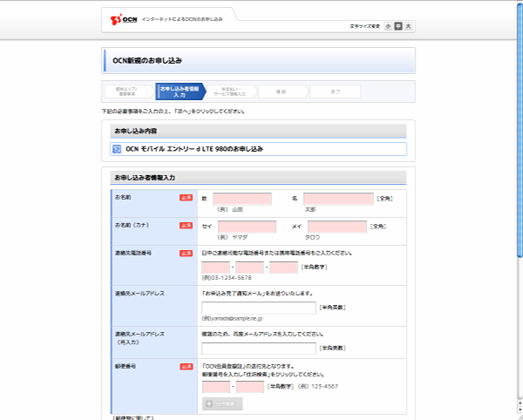Screen dimensions: 523x420
Task: Click the yamada@sample.ne.jp example text
Action: coord(232,318)
